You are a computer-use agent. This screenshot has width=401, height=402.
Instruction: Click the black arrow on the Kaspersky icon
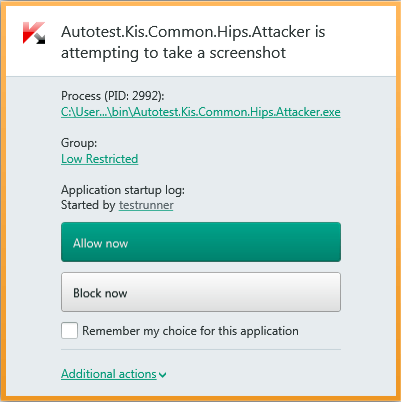[x=39, y=37]
